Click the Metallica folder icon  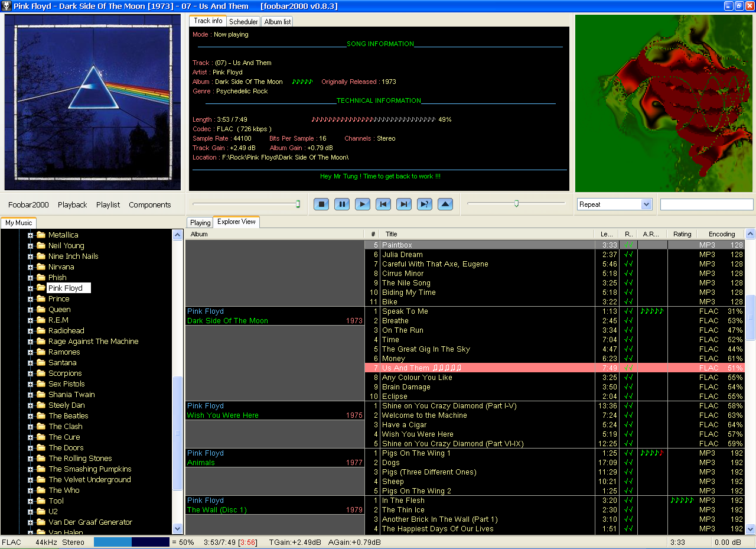[x=41, y=235]
